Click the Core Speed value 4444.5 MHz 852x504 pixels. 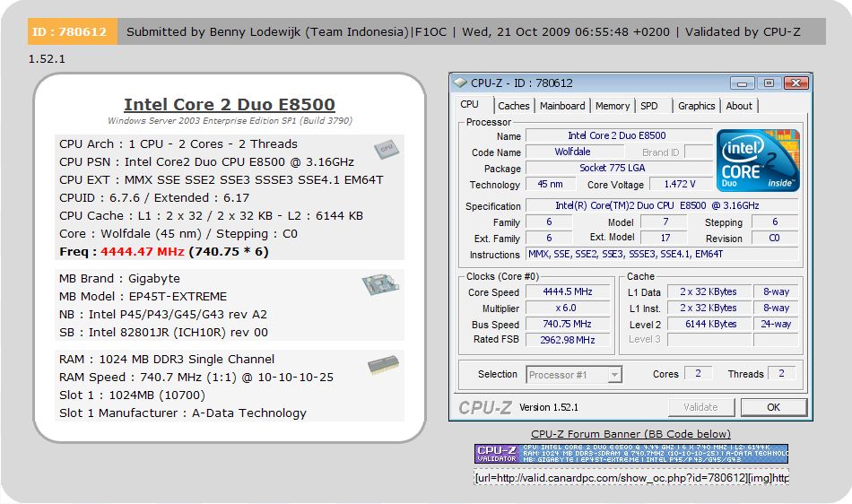point(568,292)
